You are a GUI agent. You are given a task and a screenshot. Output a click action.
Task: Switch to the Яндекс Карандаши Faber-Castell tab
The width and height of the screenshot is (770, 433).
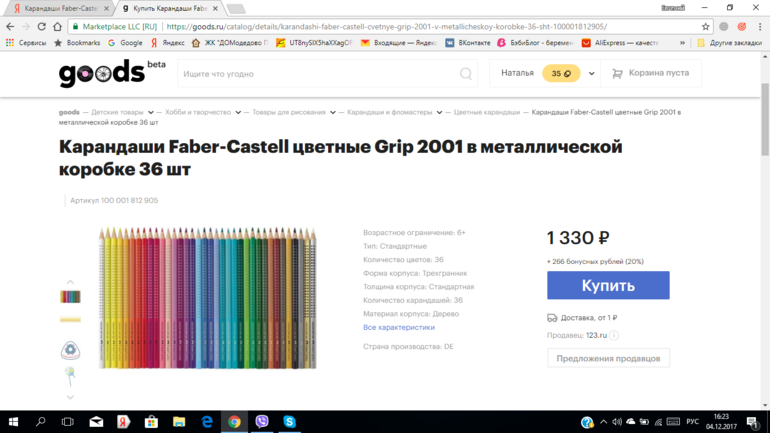pyautogui.click(x=60, y=8)
